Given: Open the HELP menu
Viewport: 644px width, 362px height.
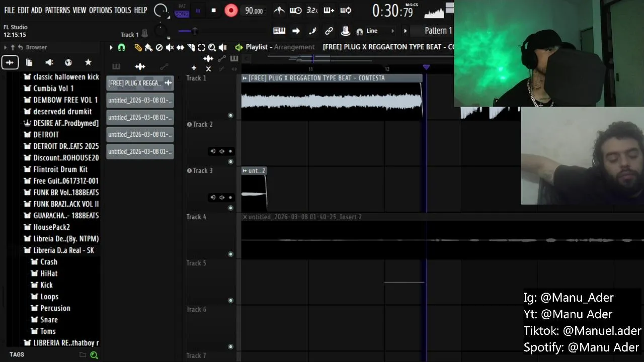Looking at the screenshot, I should [x=140, y=10].
